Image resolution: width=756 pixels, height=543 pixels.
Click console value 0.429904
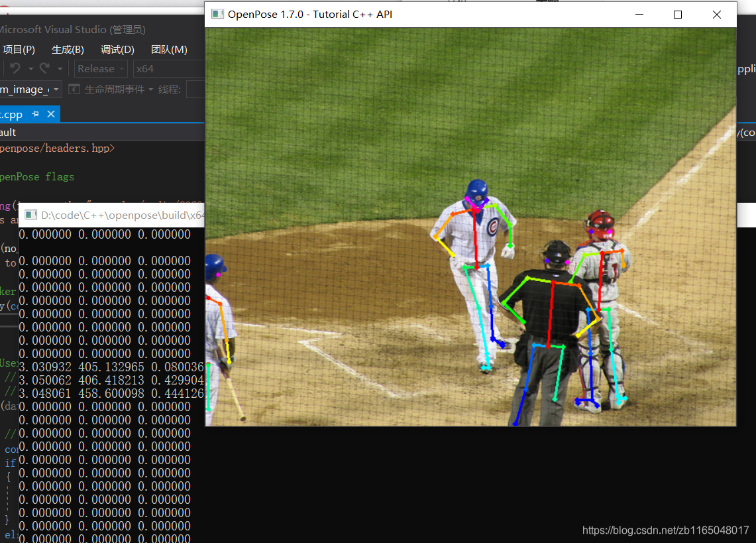[x=178, y=381]
